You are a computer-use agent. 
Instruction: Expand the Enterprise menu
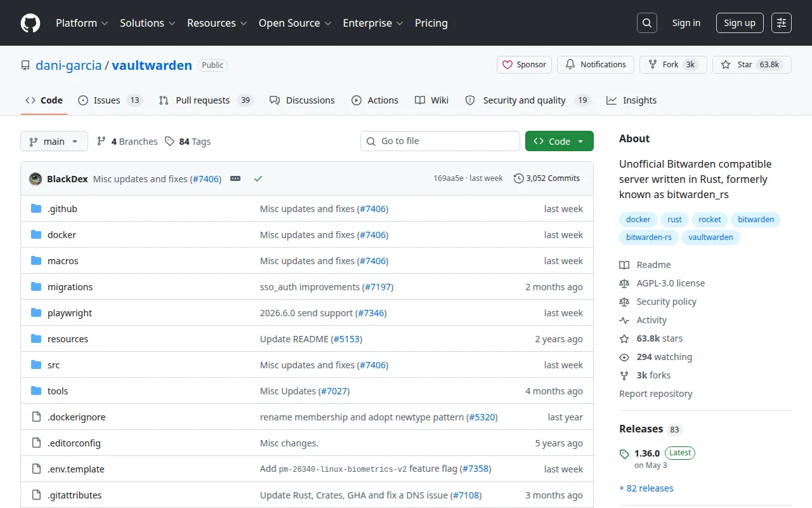tap(373, 23)
